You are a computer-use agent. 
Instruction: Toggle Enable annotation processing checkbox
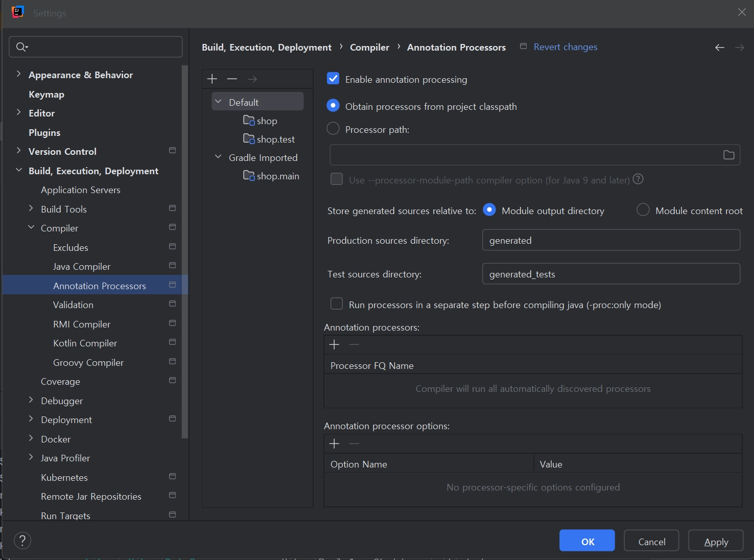pyautogui.click(x=333, y=79)
